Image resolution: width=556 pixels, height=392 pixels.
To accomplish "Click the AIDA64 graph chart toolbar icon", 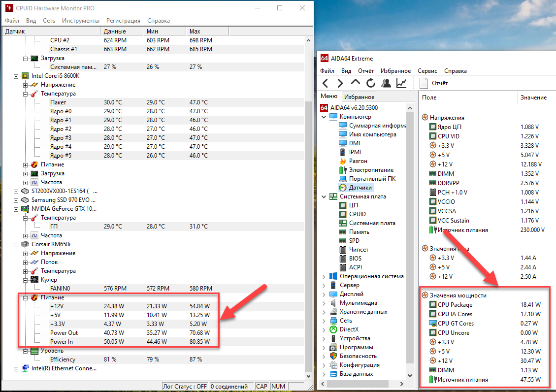I will coord(401,83).
